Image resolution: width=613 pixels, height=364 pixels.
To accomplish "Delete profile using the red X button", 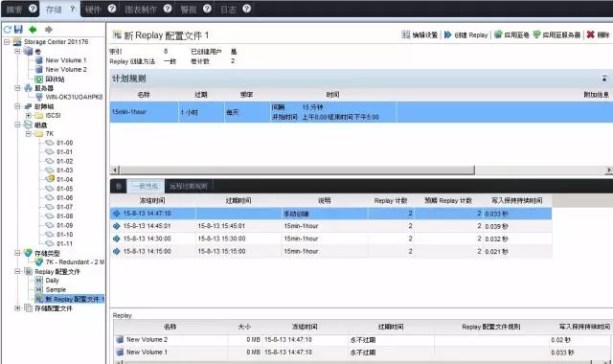I will 598,34.
